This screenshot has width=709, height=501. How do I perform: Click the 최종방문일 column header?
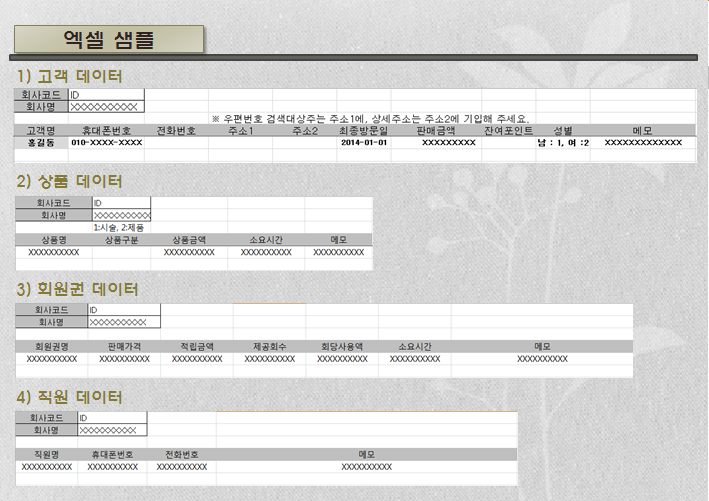364,130
